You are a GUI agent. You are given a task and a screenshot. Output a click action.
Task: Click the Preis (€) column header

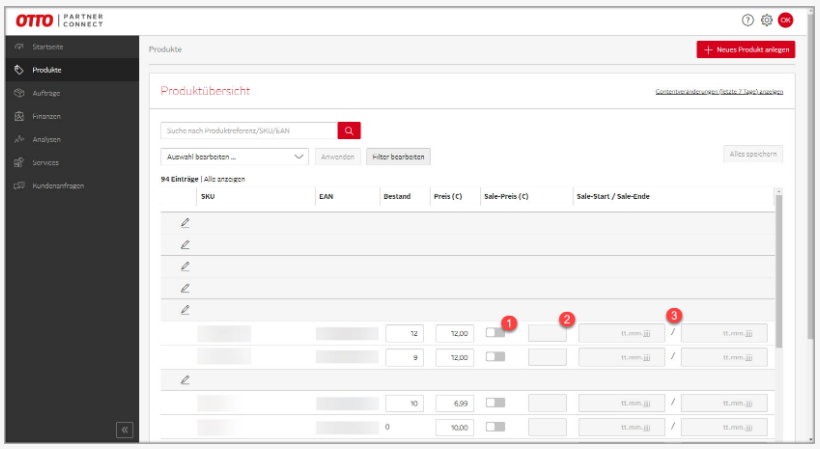point(448,197)
